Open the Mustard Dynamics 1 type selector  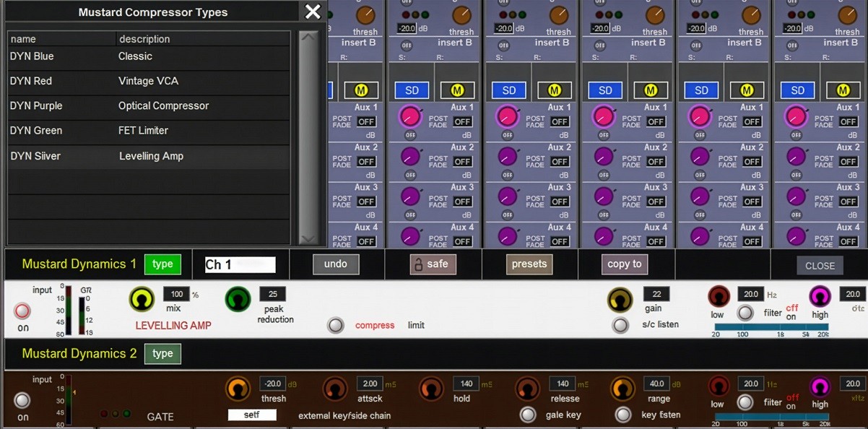click(162, 264)
